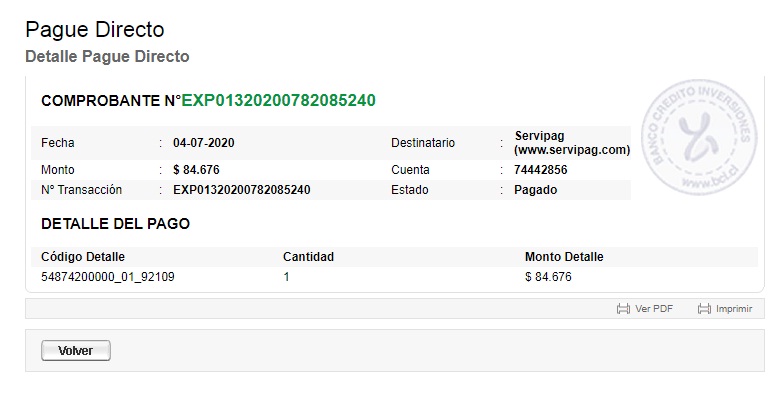Select detail code 54874200000_01_92109

pos(108,277)
